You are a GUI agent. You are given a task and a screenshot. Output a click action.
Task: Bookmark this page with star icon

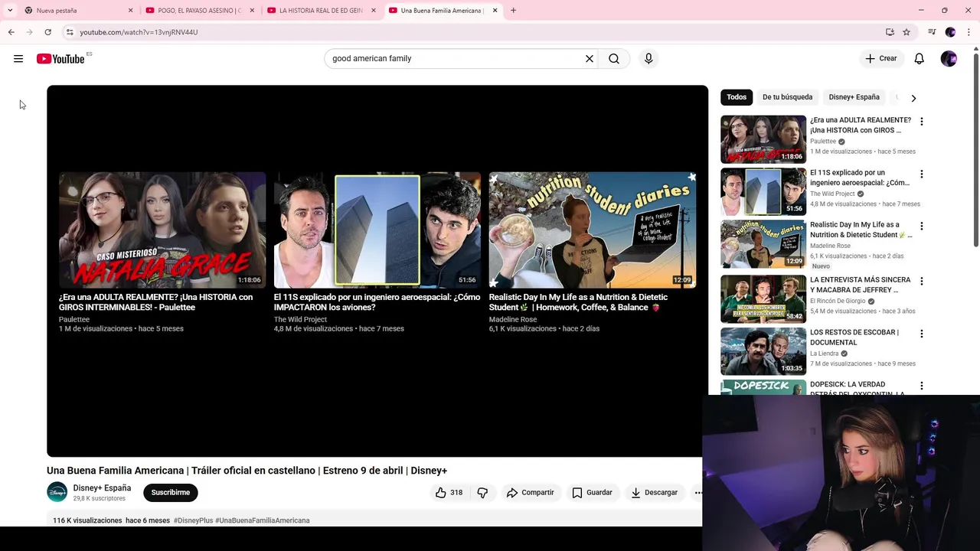click(906, 32)
